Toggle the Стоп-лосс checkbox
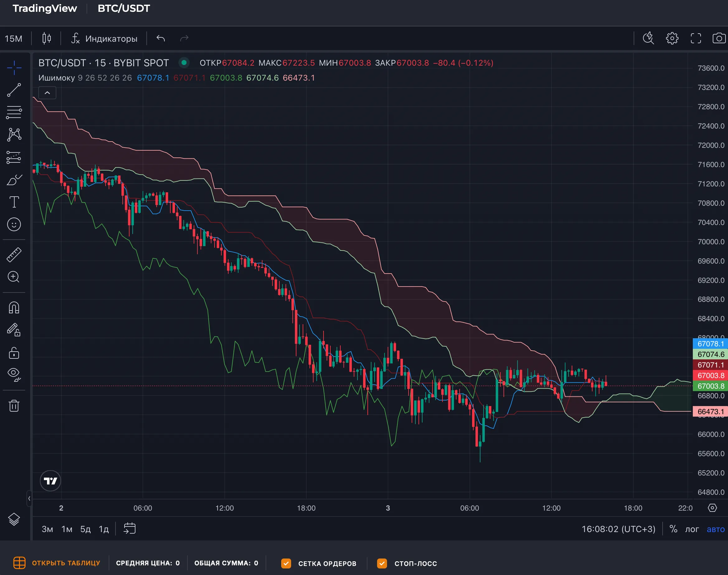This screenshot has height=575, width=728. point(382,563)
